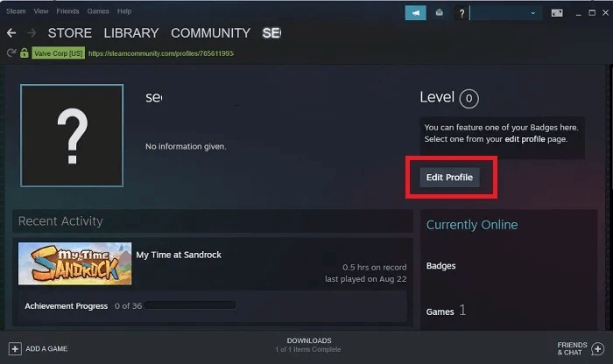The width and height of the screenshot is (613, 364).
Task: Click the Recent Activity heading
Action: 60,221
